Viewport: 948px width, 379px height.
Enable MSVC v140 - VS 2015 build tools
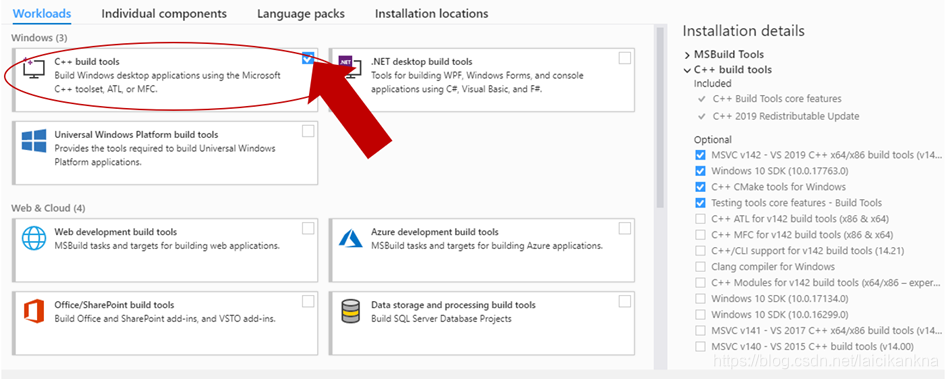700,346
